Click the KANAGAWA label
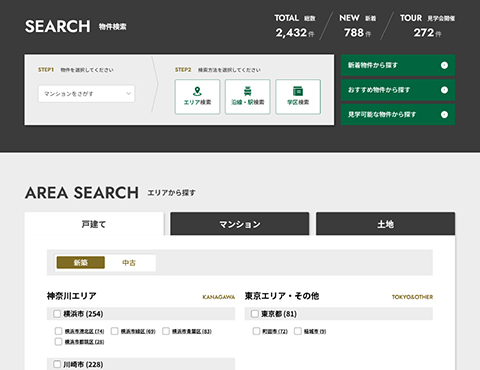The image size is (480, 370). pyautogui.click(x=219, y=297)
